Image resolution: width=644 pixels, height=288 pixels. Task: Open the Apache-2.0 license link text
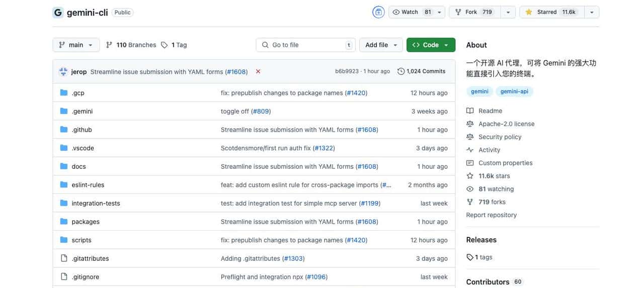507,124
